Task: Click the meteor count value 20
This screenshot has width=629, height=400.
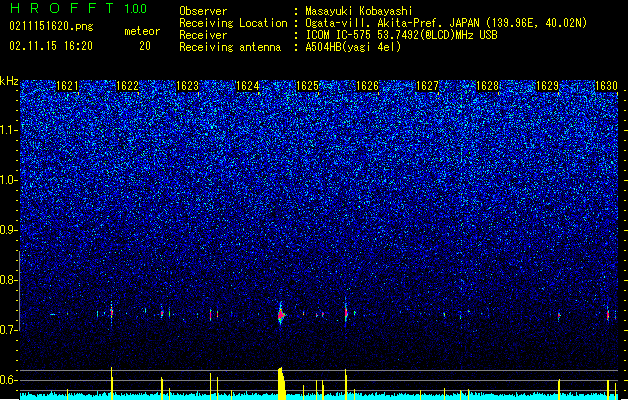Action: [x=145, y=46]
